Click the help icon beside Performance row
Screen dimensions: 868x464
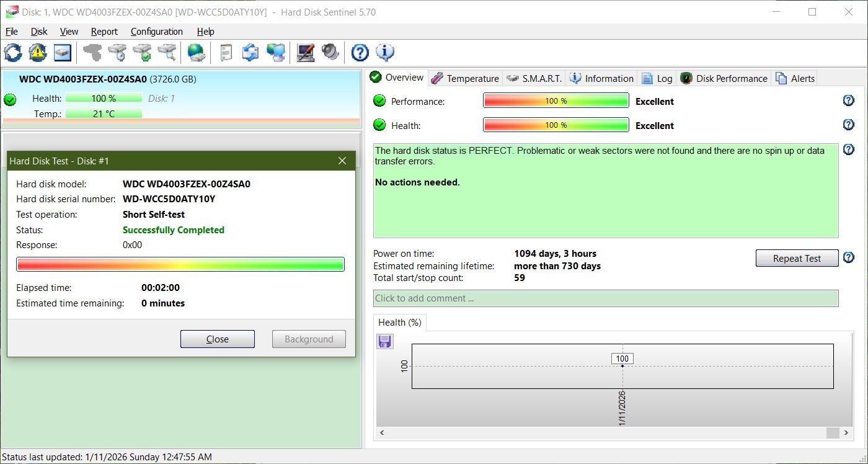(x=849, y=100)
